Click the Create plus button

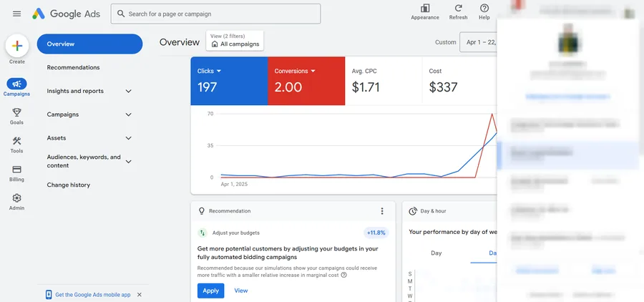tap(17, 46)
